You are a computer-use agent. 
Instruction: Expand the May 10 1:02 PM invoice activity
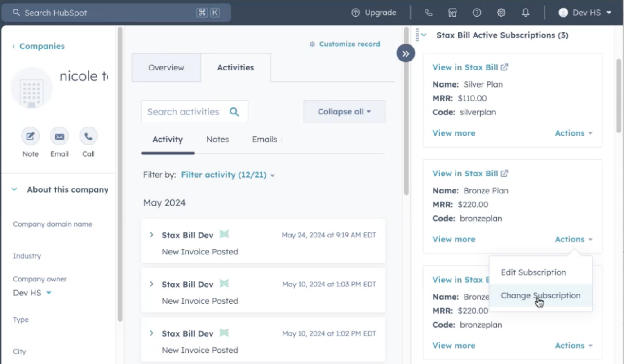click(x=151, y=333)
